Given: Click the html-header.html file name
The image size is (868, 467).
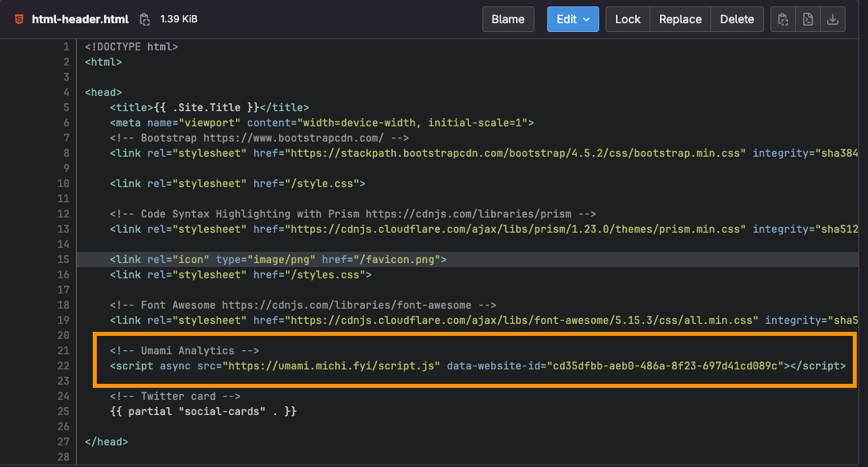Looking at the screenshot, I should coord(80,19).
